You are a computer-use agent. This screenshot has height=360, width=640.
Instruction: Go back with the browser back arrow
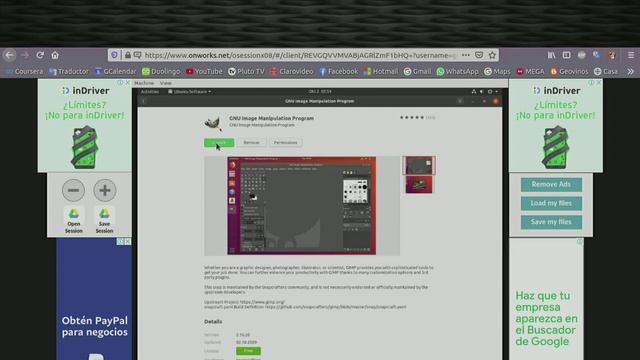(x=9, y=55)
